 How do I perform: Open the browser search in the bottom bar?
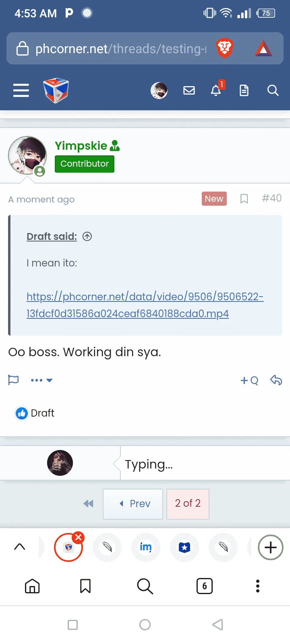coord(145,586)
